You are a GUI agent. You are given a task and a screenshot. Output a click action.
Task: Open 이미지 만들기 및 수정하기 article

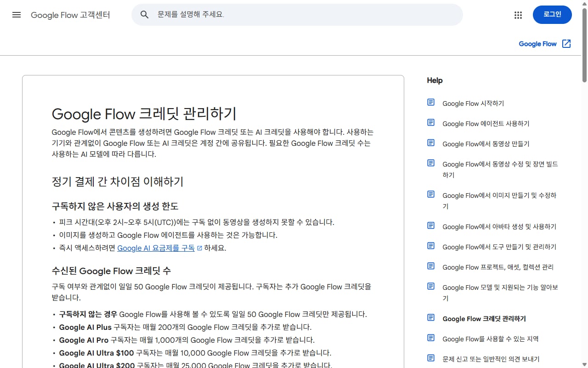point(499,201)
